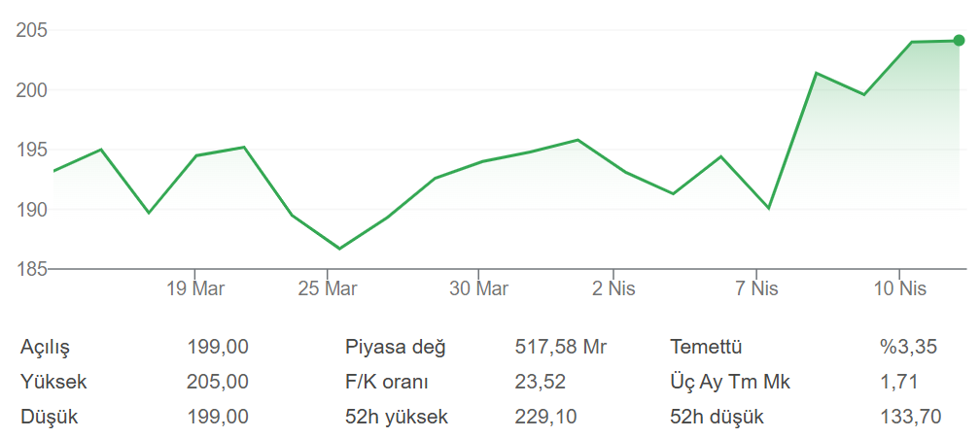Click the F/K oranı label

point(387,383)
